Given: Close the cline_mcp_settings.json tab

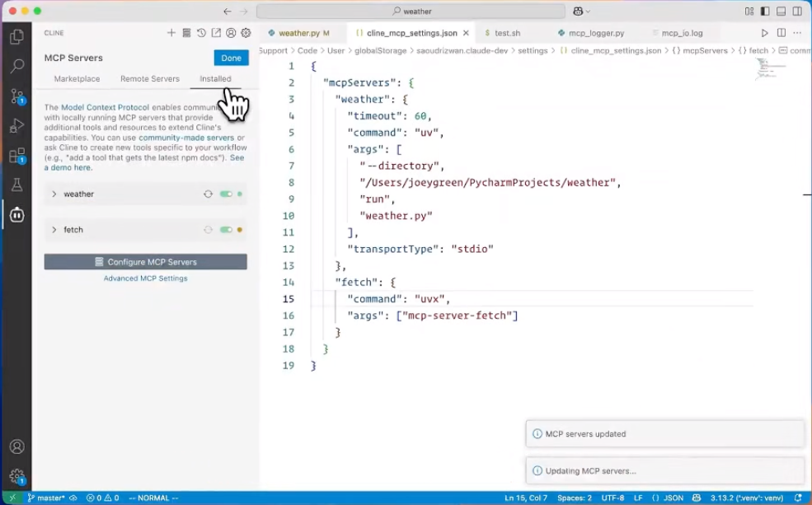Looking at the screenshot, I should [466, 33].
